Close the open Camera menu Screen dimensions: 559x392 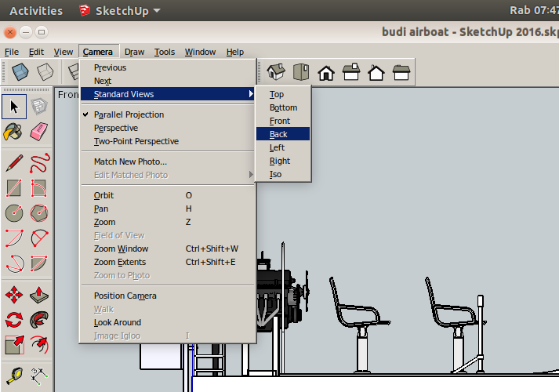tap(98, 52)
